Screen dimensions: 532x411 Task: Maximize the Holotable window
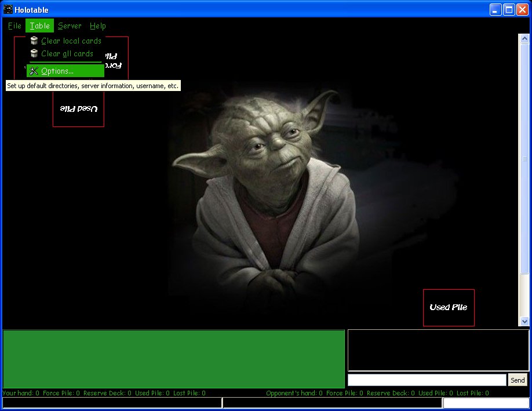509,9
